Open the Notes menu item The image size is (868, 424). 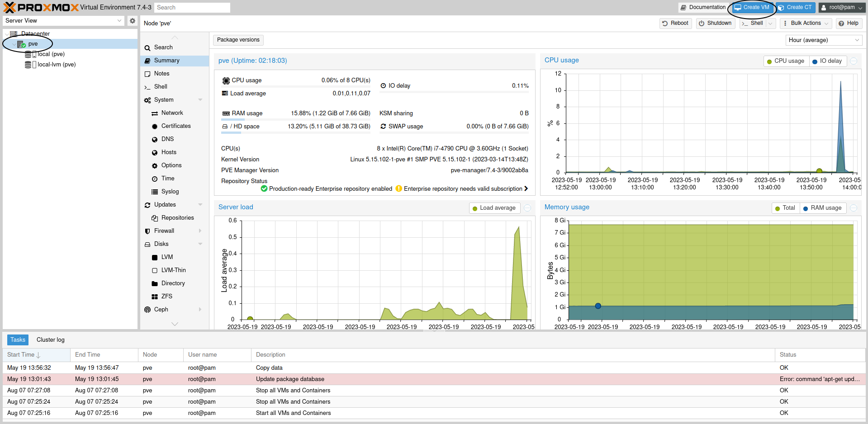(x=175, y=74)
